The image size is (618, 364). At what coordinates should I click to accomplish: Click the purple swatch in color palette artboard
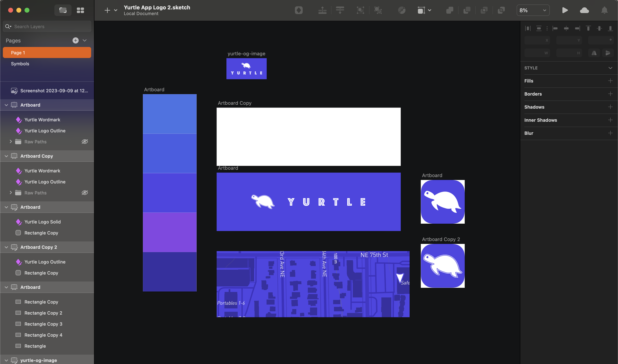coord(170,232)
